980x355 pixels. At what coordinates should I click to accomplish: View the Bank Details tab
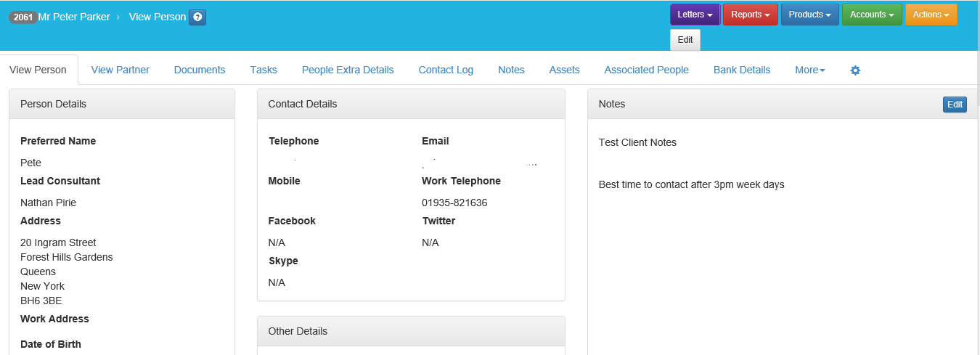[741, 70]
